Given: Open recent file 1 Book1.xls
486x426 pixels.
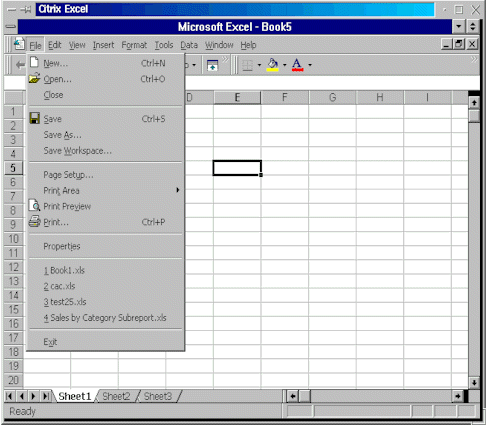Looking at the screenshot, I should [105, 270].
